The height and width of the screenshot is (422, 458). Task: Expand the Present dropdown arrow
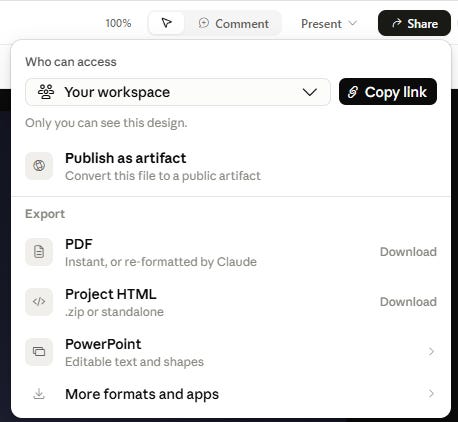(x=352, y=23)
